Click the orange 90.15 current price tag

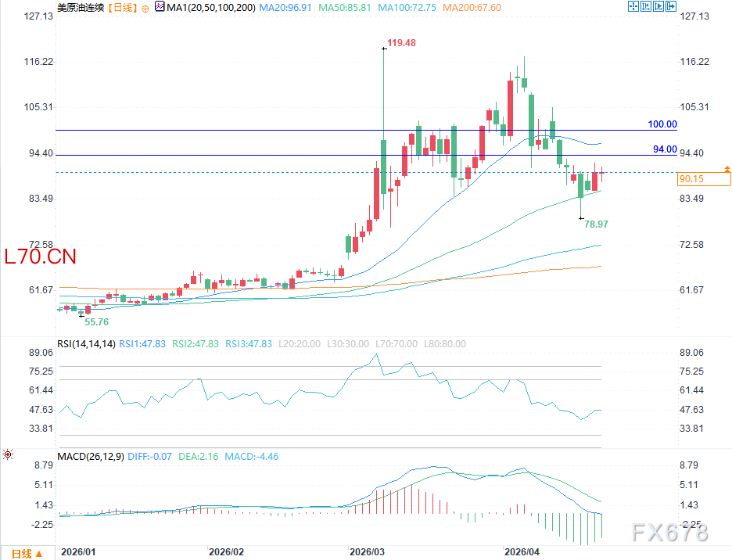click(705, 180)
